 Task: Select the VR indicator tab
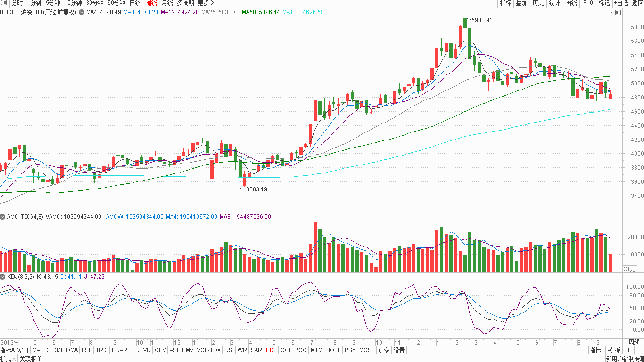[x=147, y=350]
